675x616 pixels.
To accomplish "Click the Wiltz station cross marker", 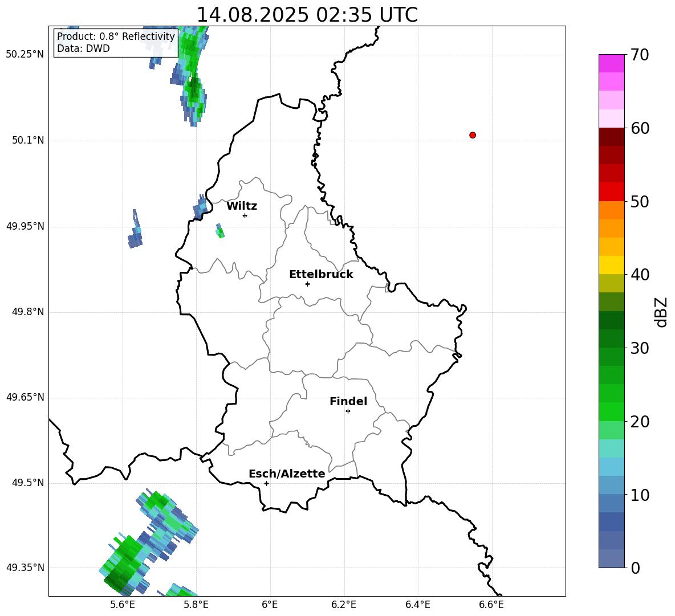I will click(x=245, y=215).
